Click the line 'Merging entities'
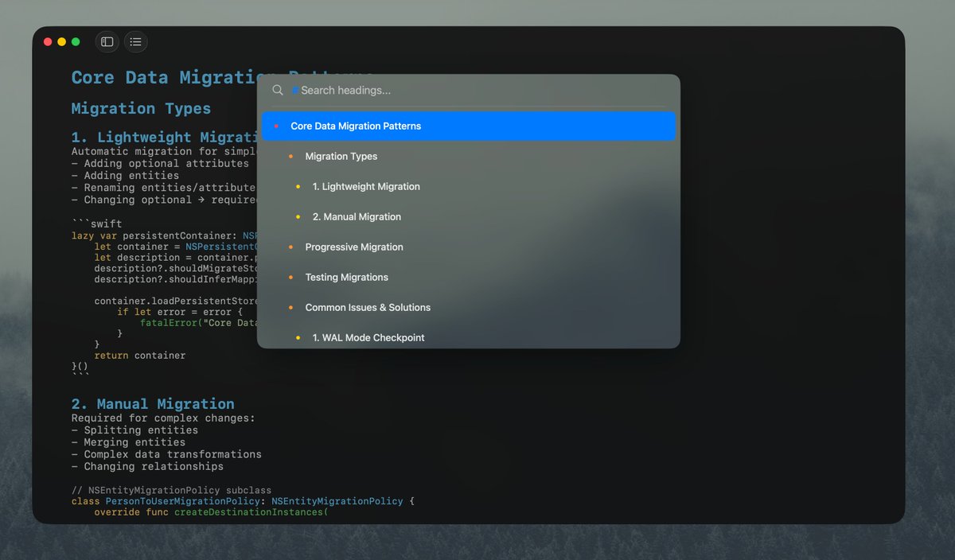Image resolution: width=955 pixels, height=560 pixels. 128,442
